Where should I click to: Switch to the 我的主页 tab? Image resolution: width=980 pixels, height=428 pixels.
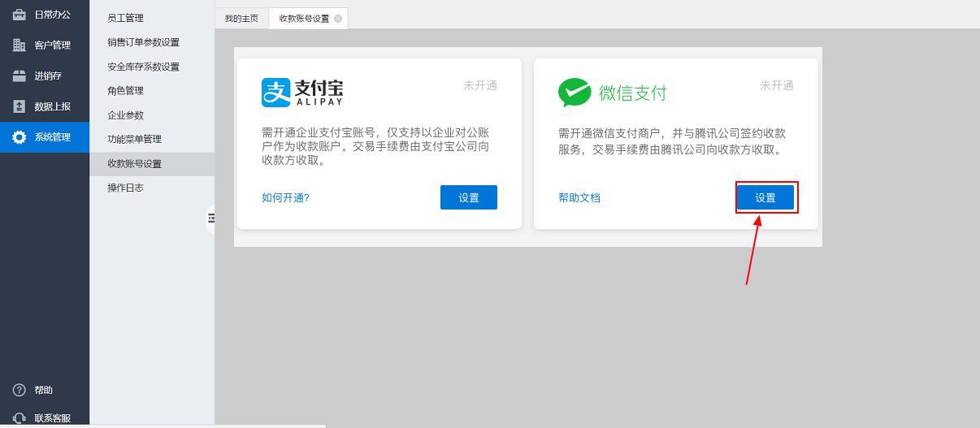click(x=241, y=19)
